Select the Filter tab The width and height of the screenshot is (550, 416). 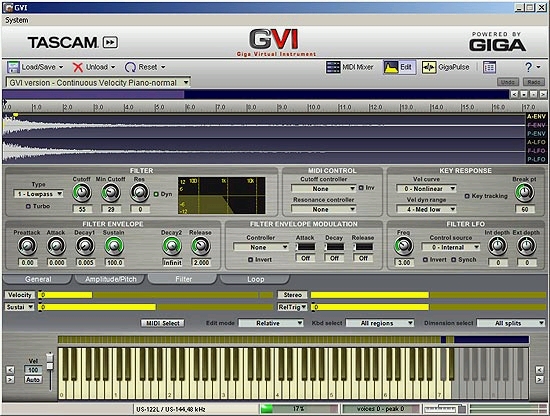[x=183, y=279]
